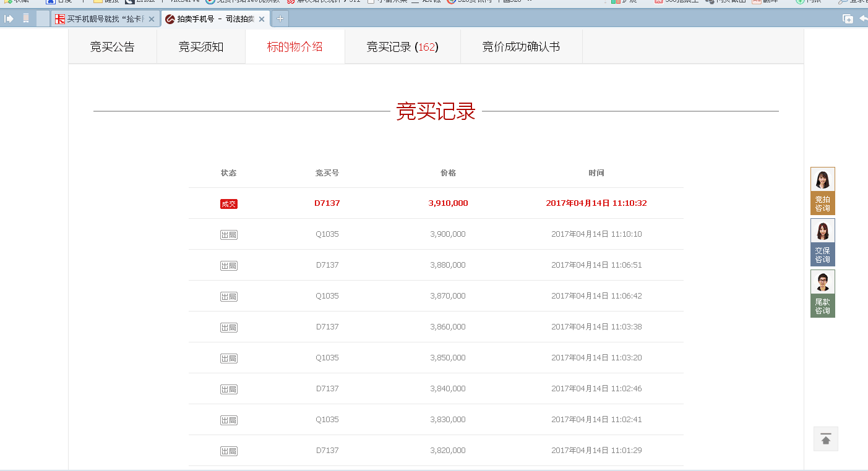Click the tab list icon at top right
Viewport: 868px width, 471px height.
pos(848,19)
